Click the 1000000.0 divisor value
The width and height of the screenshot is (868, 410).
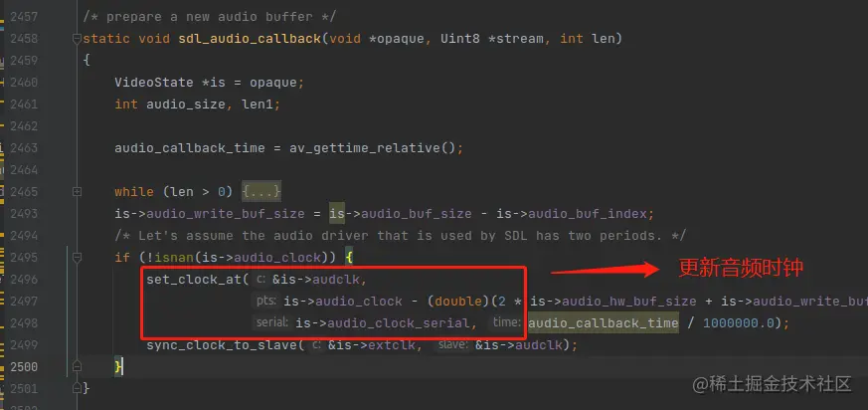click(x=738, y=323)
